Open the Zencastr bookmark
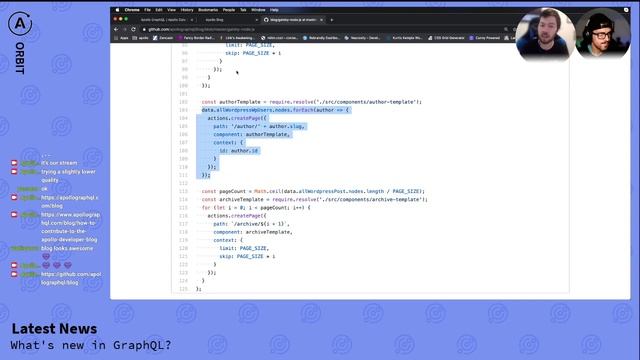The height and width of the screenshot is (360, 640). coord(163,38)
